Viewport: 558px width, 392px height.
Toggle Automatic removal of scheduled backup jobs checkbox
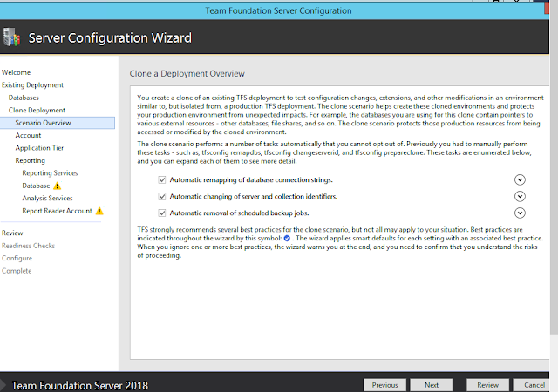[162, 213]
